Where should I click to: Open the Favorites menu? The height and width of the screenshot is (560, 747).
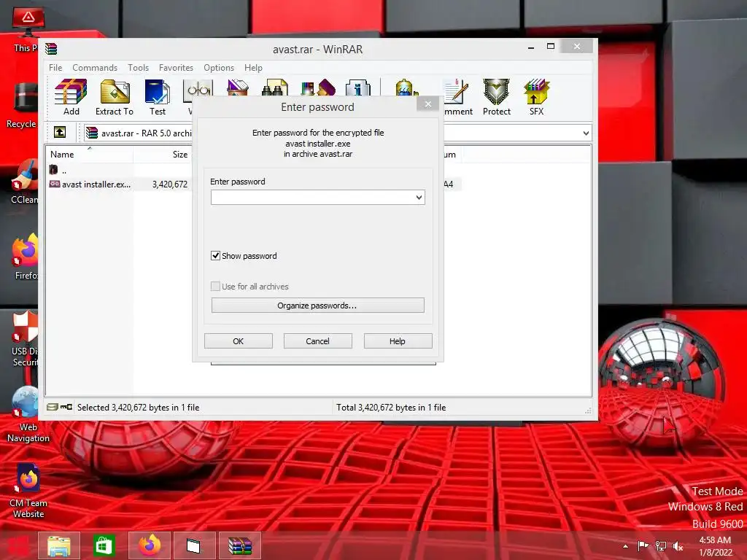coord(176,68)
